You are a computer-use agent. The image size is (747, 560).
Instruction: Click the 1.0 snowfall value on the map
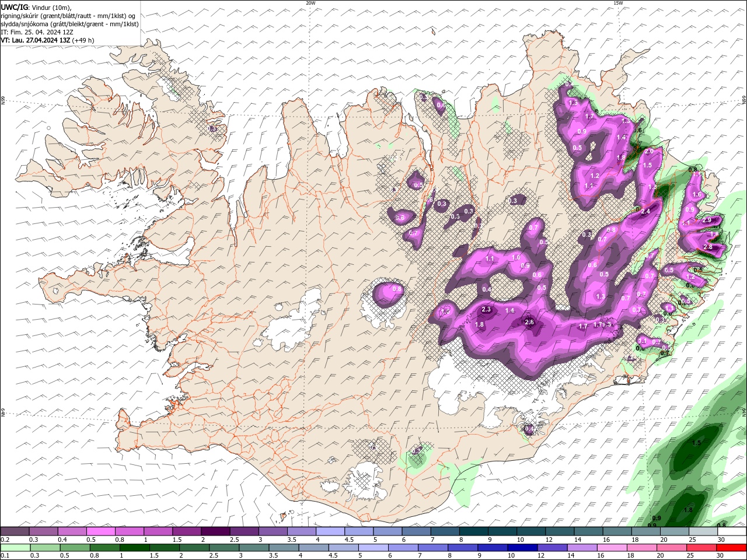516,257
